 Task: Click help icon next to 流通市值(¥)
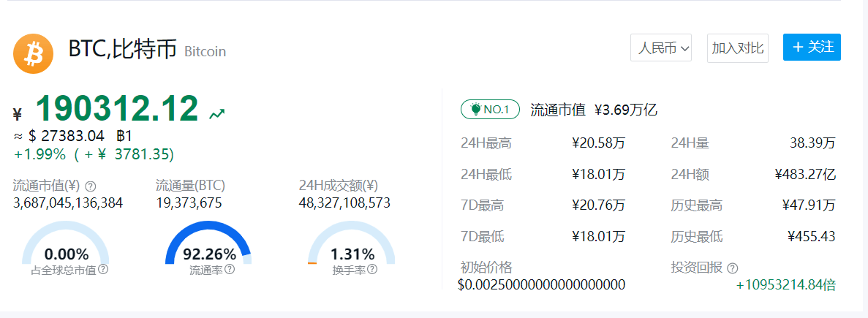tap(91, 186)
